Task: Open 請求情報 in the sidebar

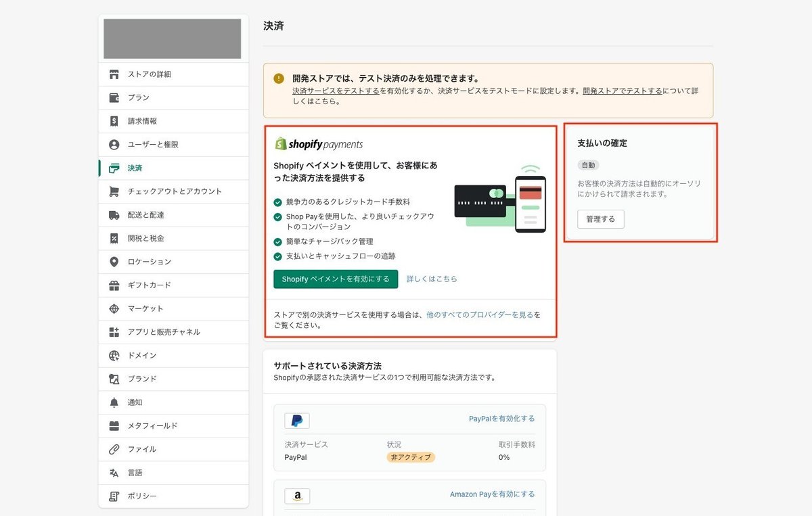Action: pos(173,121)
